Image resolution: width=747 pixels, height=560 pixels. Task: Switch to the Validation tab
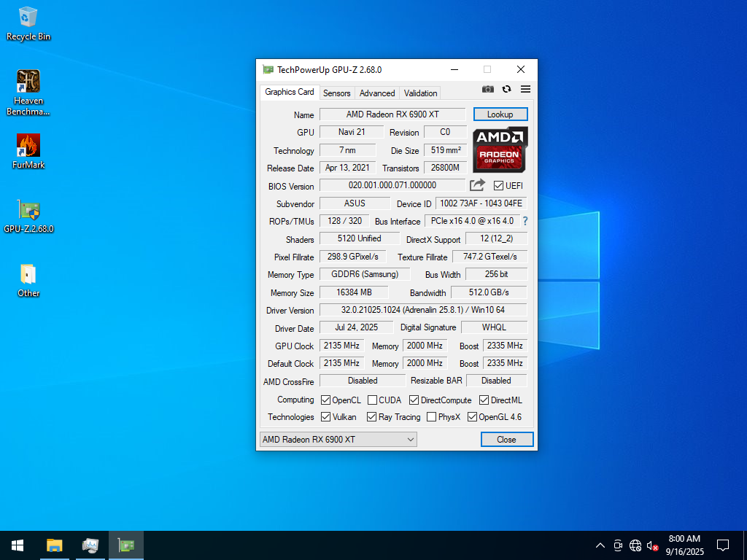(x=420, y=93)
